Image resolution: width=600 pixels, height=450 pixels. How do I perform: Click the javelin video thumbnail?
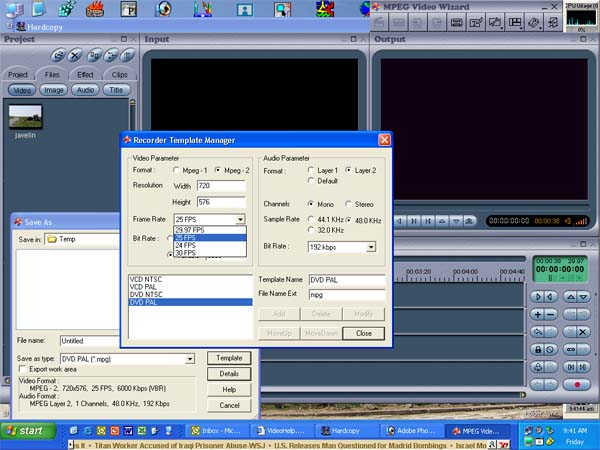click(25, 117)
